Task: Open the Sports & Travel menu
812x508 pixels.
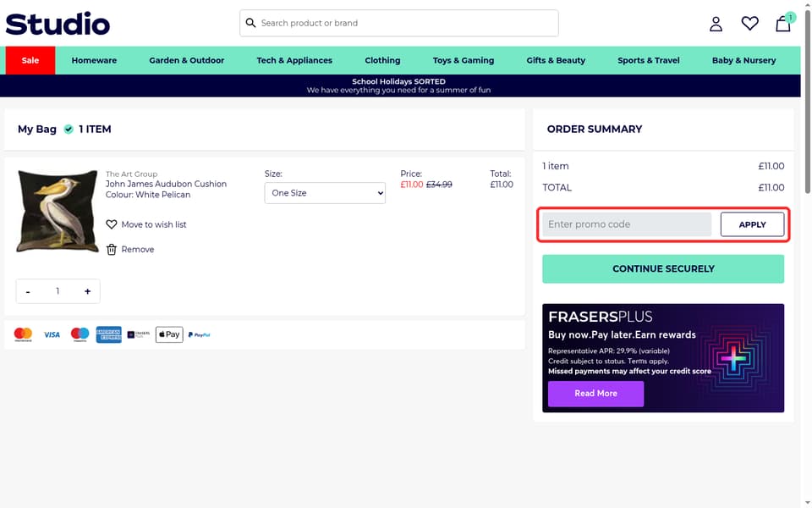Action: (649, 60)
